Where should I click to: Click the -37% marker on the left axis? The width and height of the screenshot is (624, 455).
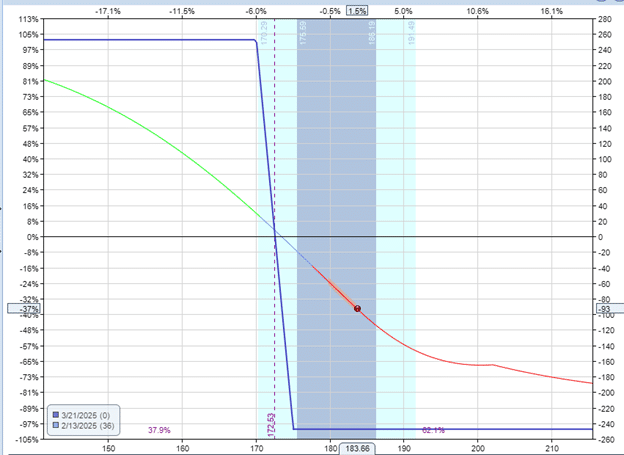click(x=23, y=309)
